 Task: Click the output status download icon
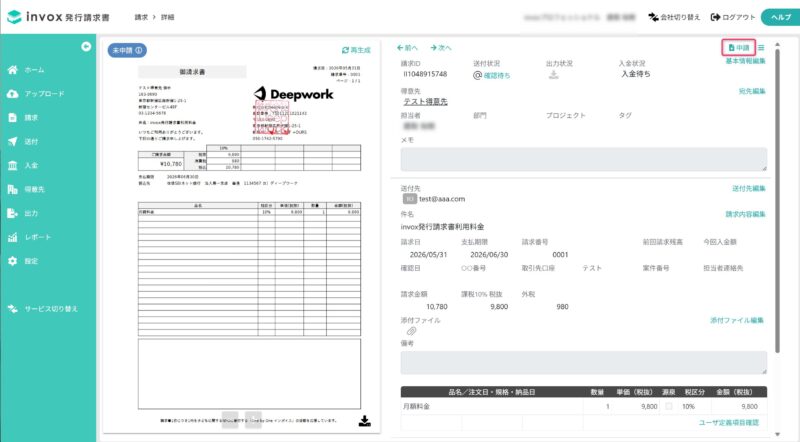(554, 75)
